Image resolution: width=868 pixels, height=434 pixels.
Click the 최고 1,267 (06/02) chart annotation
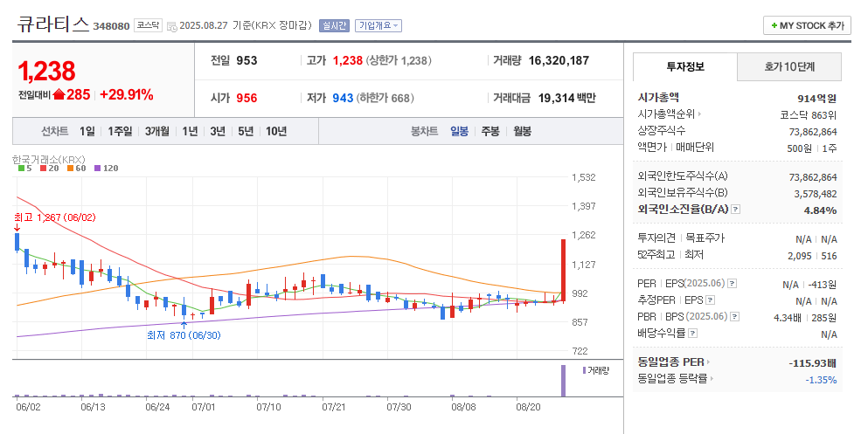tap(55, 217)
